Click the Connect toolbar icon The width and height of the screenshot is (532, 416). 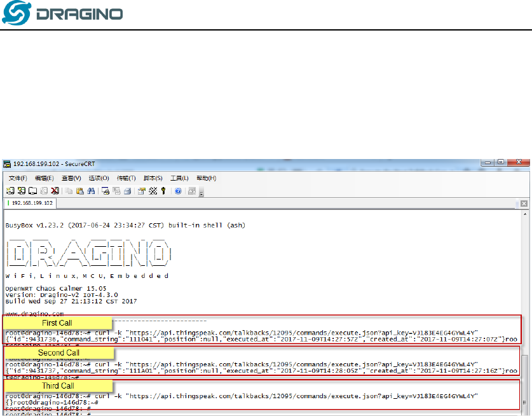(10, 191)
